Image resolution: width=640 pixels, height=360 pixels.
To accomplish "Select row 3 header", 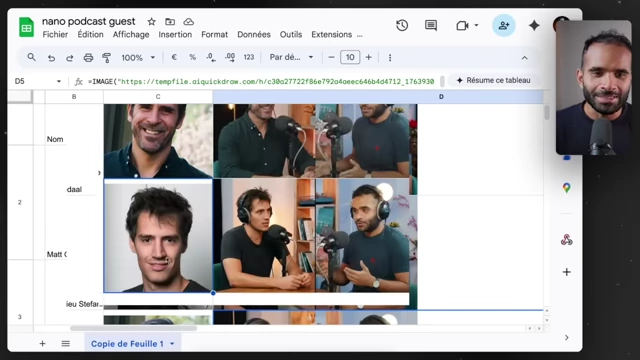I will click(20, 316).
